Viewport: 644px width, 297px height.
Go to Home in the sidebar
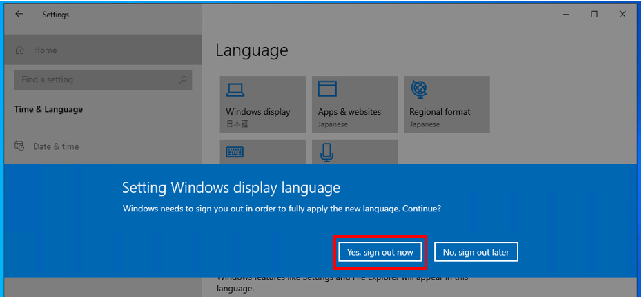tap(45, 50)
